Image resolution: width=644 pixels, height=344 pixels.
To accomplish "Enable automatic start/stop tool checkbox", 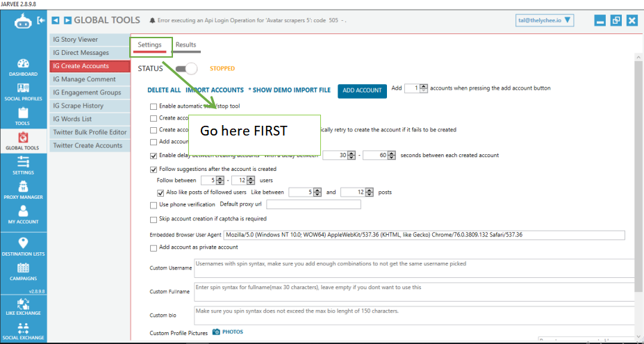I will click(x=154, y=106).
